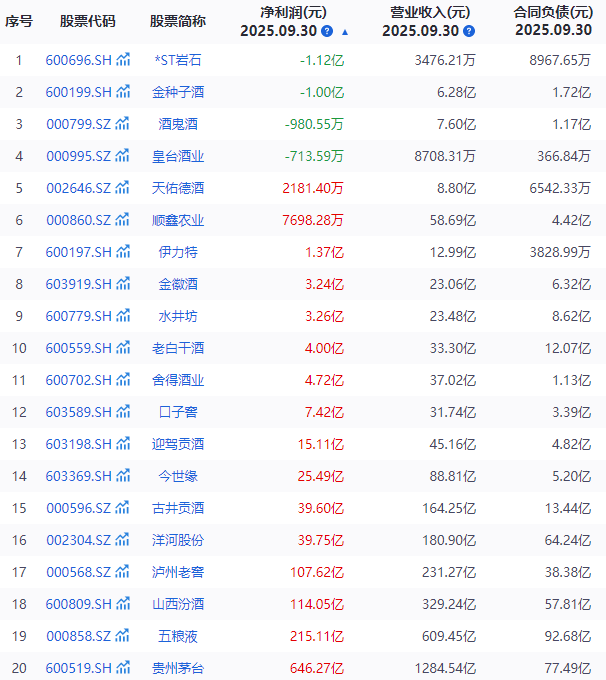Open the 山西汾酒 stock name link
This screenshot has height=680, width=606.
tap(178, 604)
